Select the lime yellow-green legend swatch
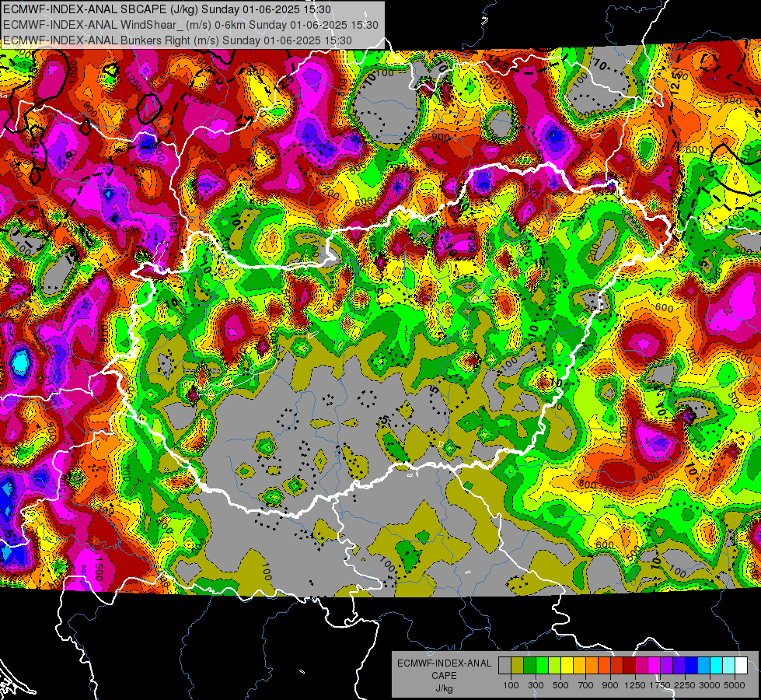The width and height of the screenshot is (761, 700). click(555, 666)
